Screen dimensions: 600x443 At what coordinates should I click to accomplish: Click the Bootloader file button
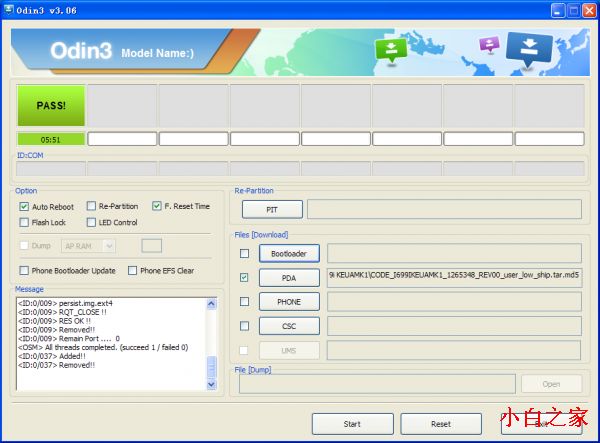289,253
